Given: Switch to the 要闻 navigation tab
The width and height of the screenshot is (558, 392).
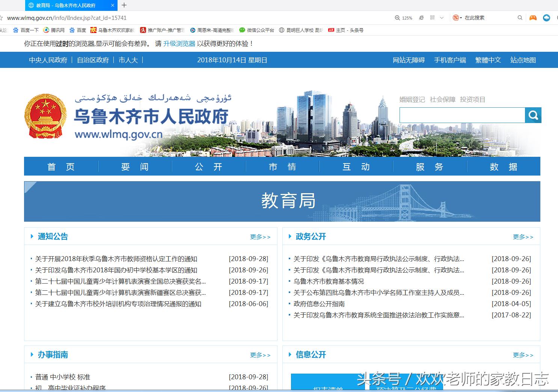Looking at the screenshot, I should 134,167.
